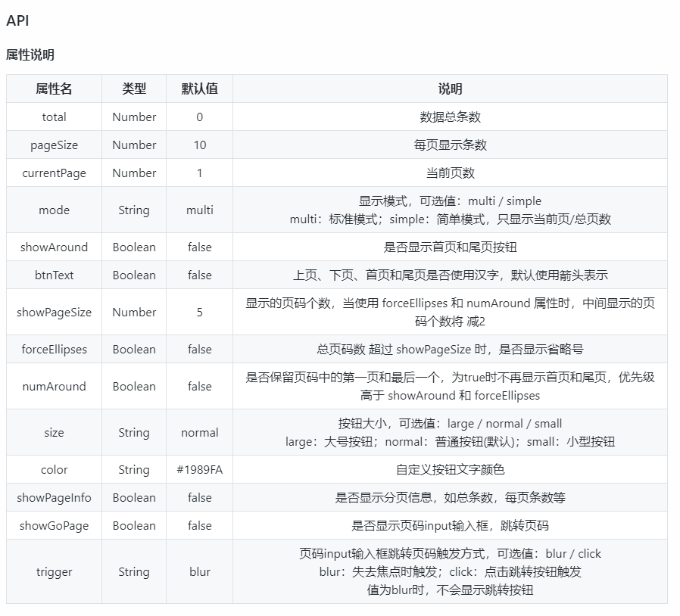
Task: Select the btnText property row
Action: point(53,275)
